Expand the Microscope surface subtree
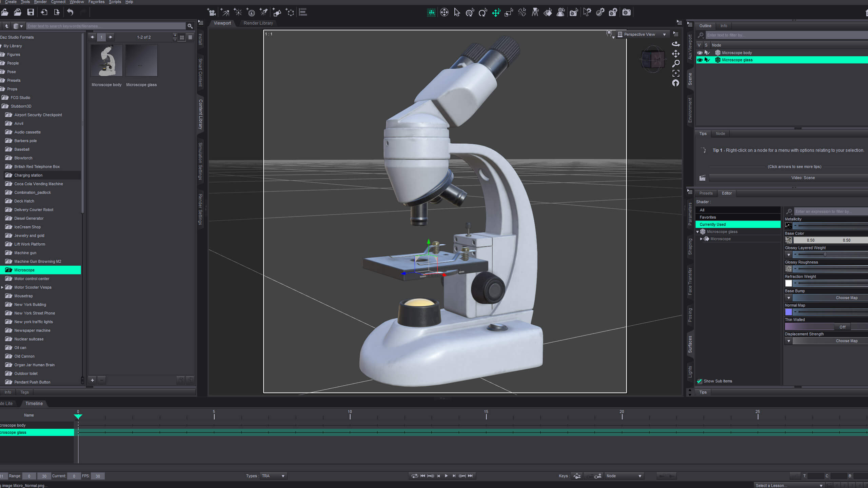868x488 pixels. pos(701,239)
